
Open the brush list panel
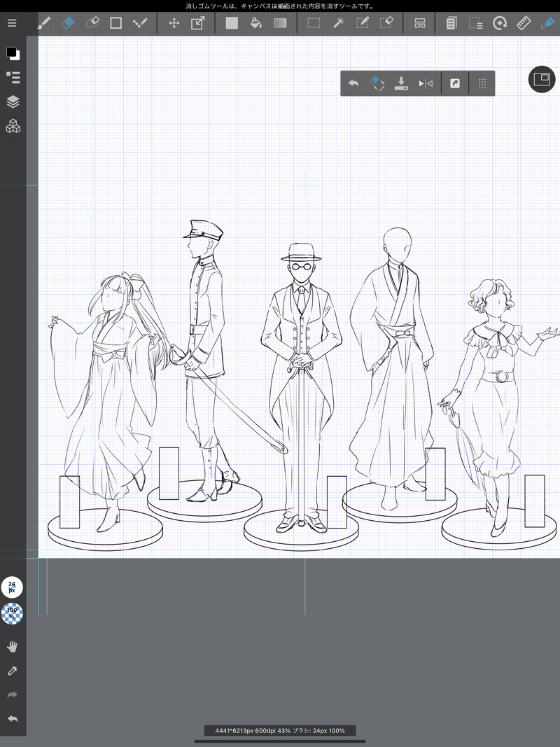(x=13, y=77)
